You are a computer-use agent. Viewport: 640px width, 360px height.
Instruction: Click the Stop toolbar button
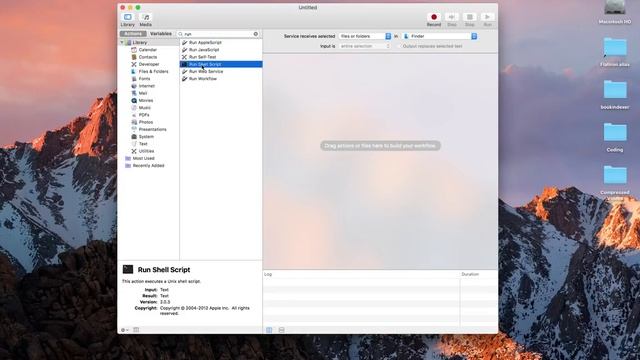(469, 19)
